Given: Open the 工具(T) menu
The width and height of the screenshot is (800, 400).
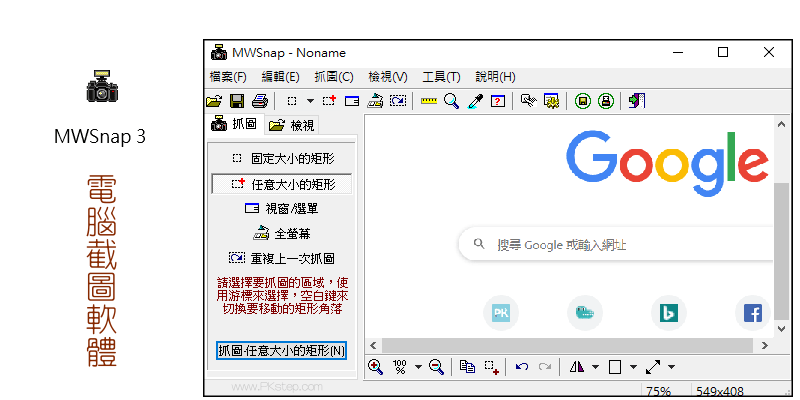Looking at the screenshot, I should (x=441, y=77).
